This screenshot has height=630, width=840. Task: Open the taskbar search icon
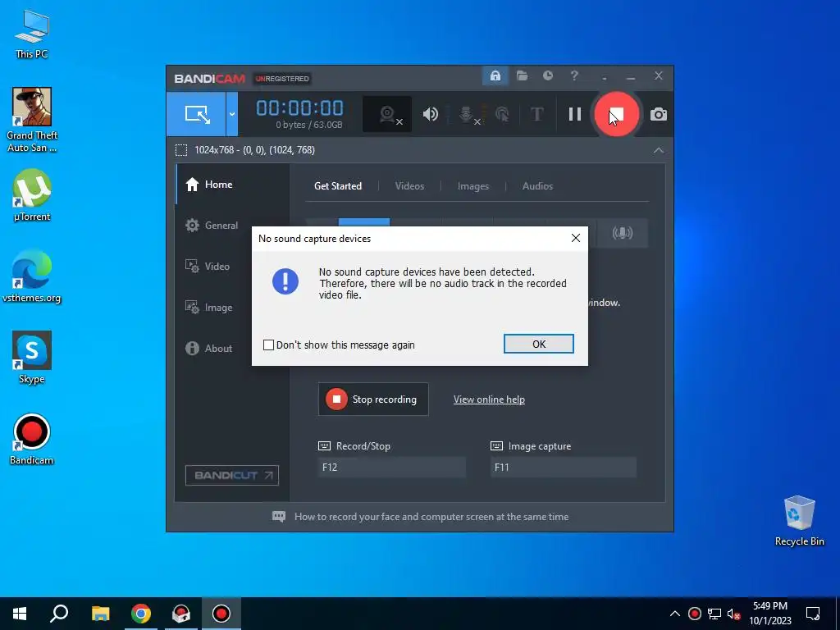(59, 614)
